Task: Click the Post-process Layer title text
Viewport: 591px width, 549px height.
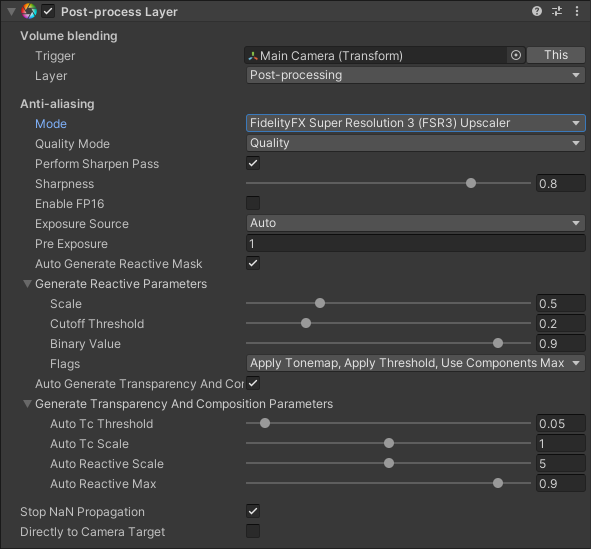Action: click(x=119, y=12)
